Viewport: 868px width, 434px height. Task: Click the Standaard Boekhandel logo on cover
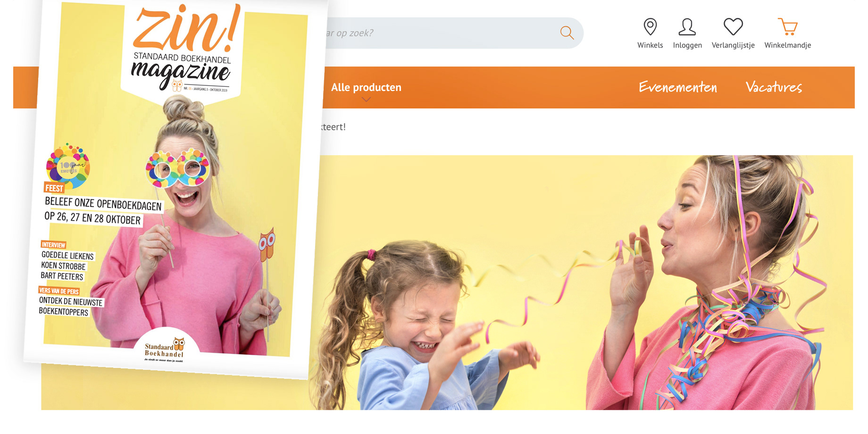pos(164,350)
